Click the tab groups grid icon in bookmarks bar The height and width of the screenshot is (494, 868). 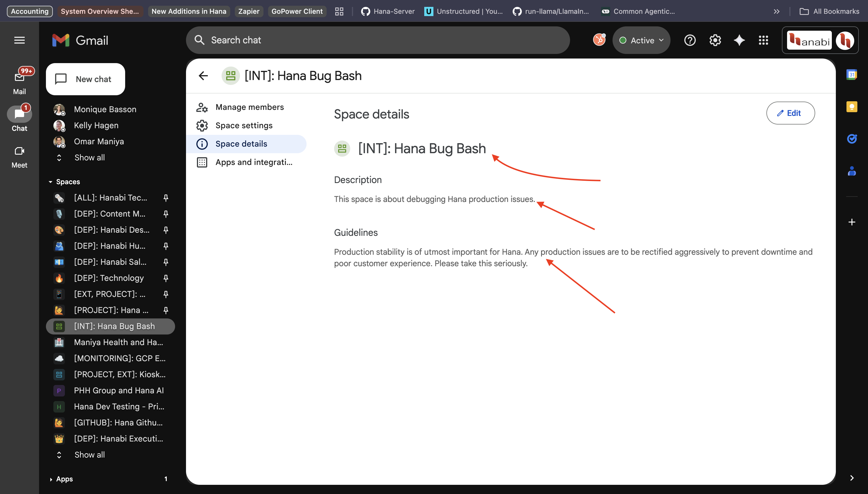coord(339,11)
